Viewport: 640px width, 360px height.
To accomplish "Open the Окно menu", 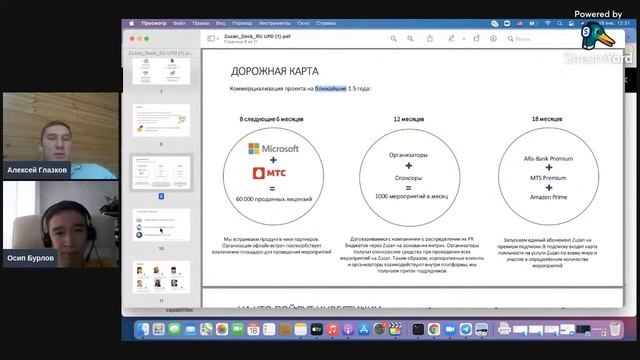I will [303, 23].
